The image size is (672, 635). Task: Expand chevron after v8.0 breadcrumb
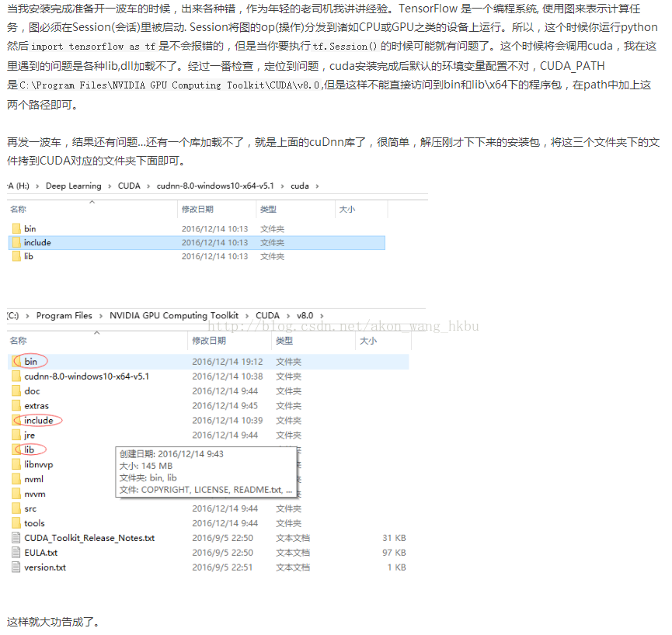[x=322, y=316]
